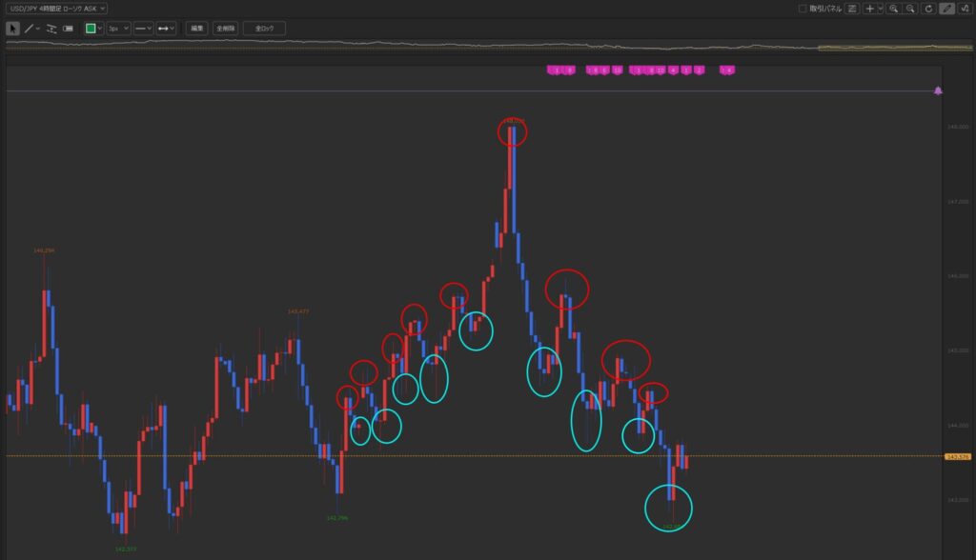Click the orange high price label 145.473
Screen dimensions: 976x560
point(298,311)
